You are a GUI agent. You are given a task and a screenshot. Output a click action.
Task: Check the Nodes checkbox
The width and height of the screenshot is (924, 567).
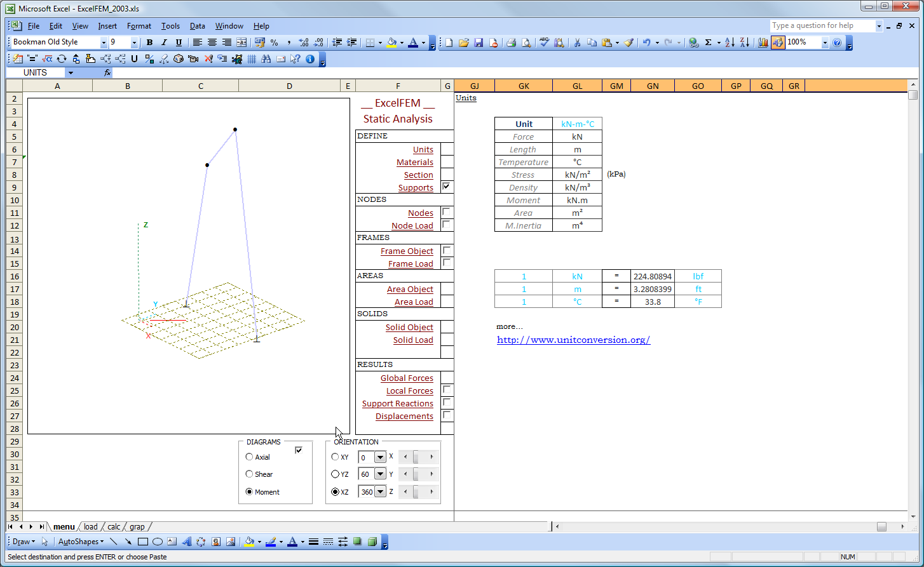coord(446,211)
